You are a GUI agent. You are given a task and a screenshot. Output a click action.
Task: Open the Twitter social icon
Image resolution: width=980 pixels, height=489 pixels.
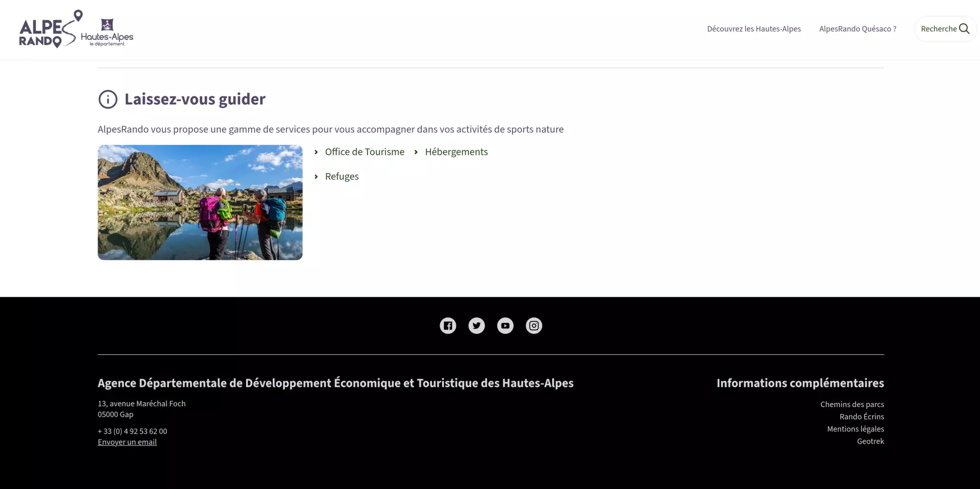coord(476,326)
